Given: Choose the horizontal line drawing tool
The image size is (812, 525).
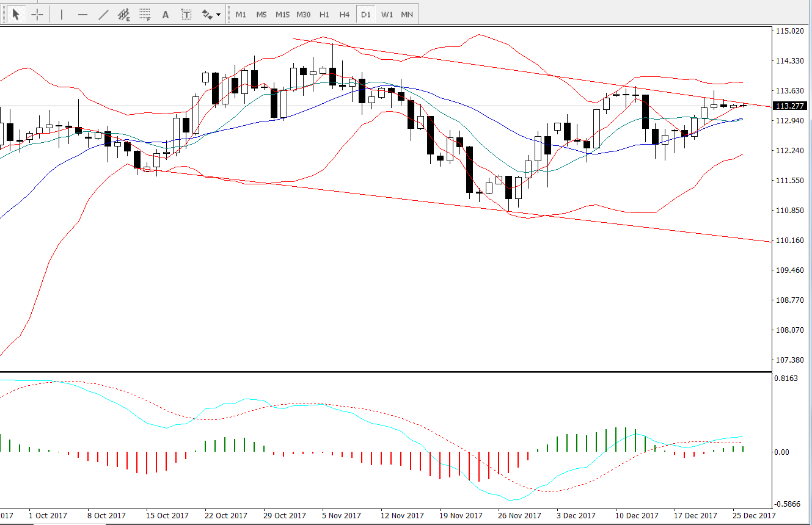Looking at the screenshot, I should click(83, 14).
